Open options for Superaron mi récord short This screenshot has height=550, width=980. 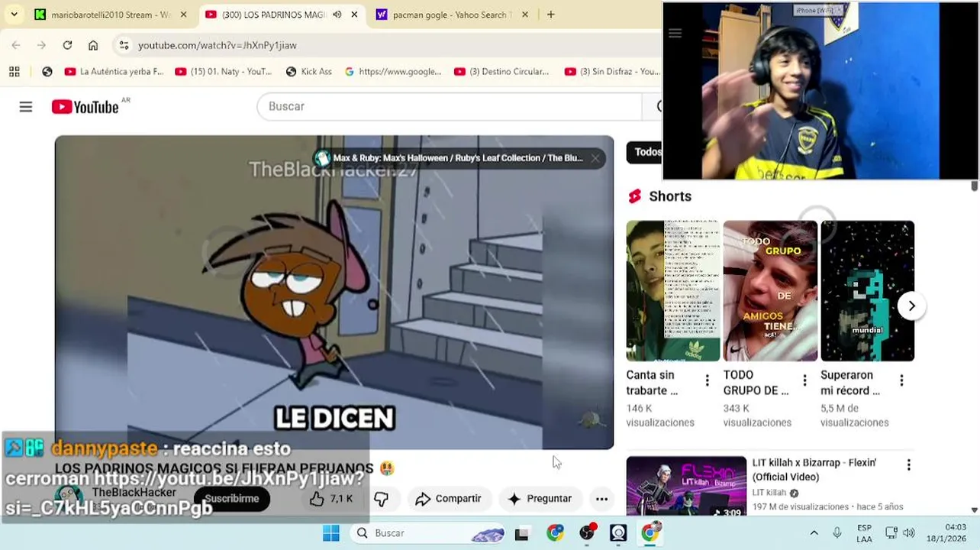[901, 380]
